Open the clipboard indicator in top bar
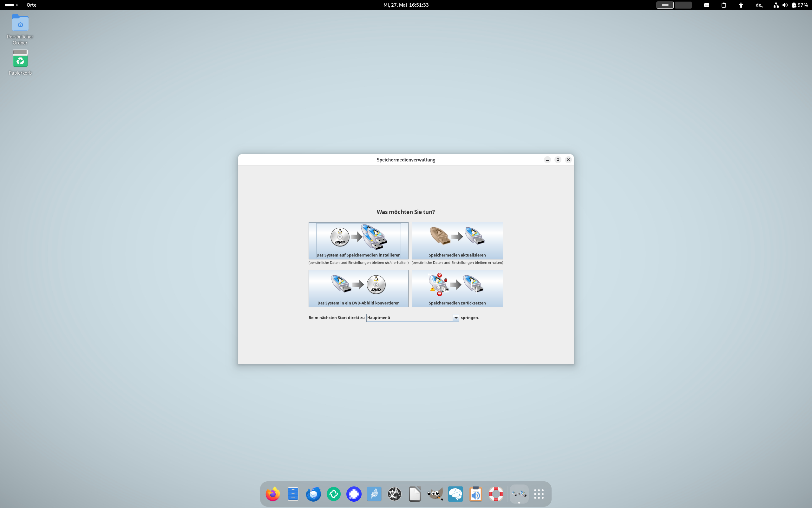812x508 pixels. pyautogui.click(x=724, y=5)
